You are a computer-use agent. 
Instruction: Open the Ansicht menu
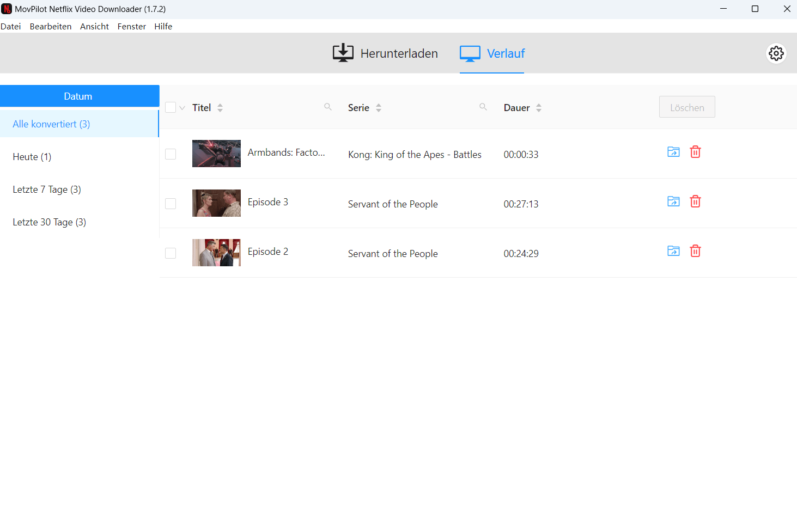pyautogui.click(x=94, y=26)
